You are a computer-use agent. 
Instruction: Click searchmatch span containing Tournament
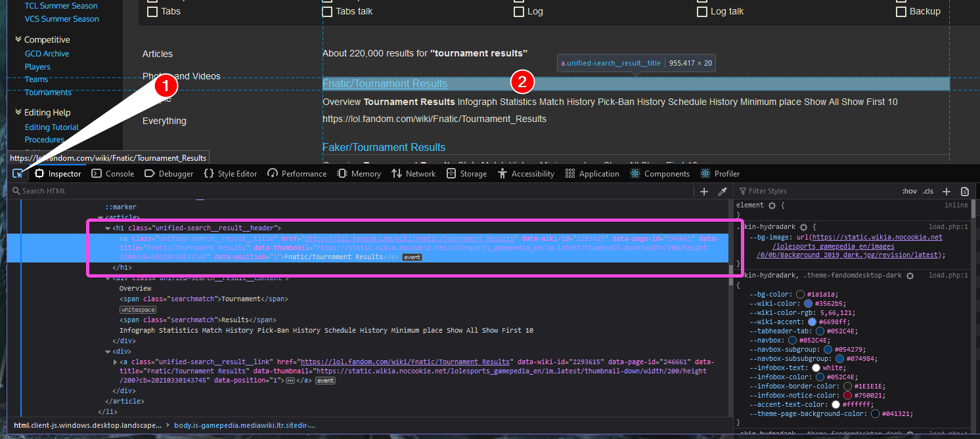(204, 299)
